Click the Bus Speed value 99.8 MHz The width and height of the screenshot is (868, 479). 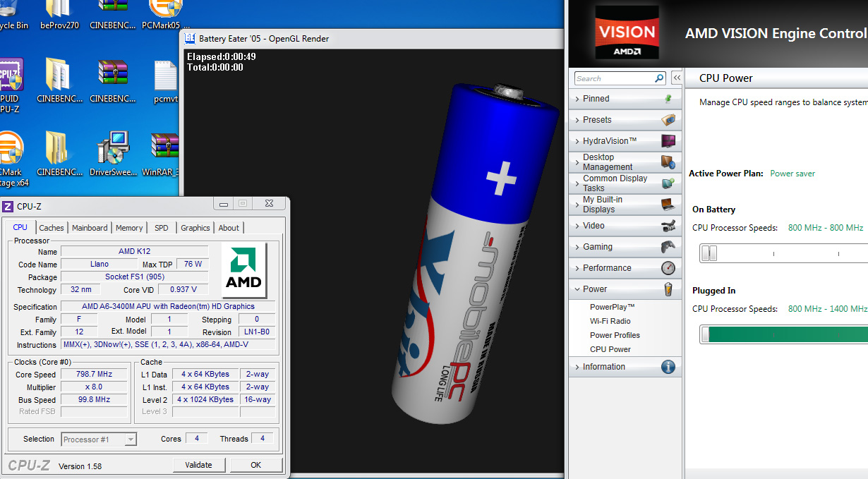(x=95, y=400)
